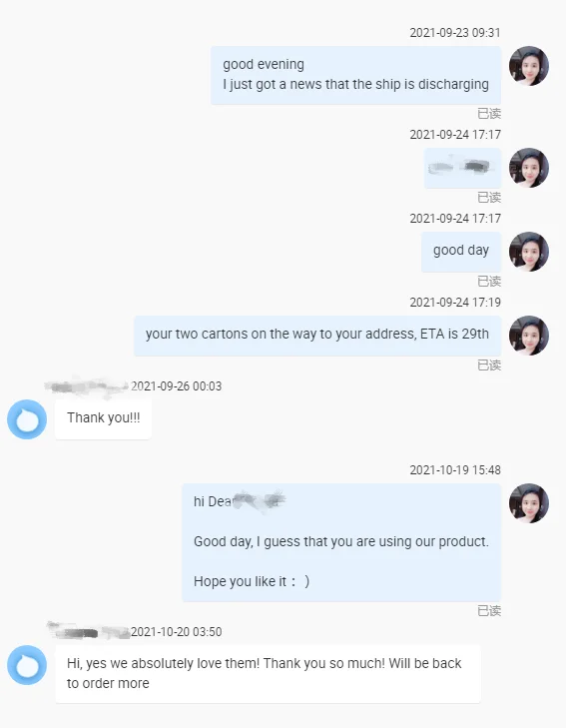Select the blurred content message bubble

click(462, 168)
